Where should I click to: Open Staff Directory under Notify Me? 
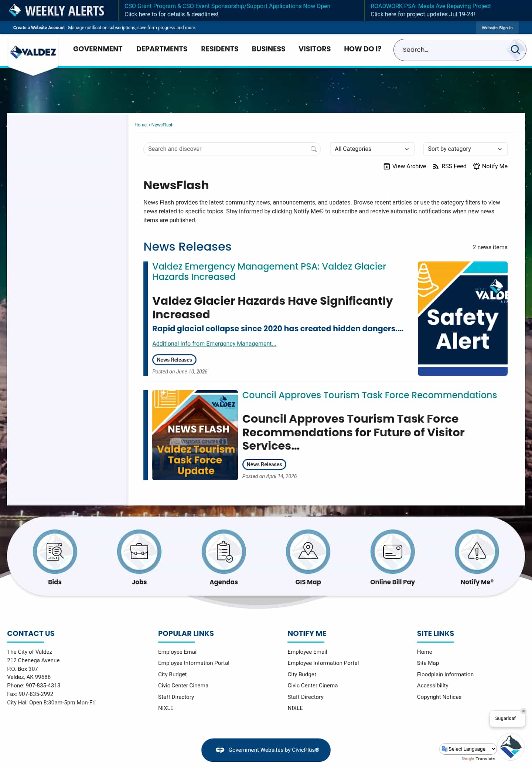pos(306,697)
